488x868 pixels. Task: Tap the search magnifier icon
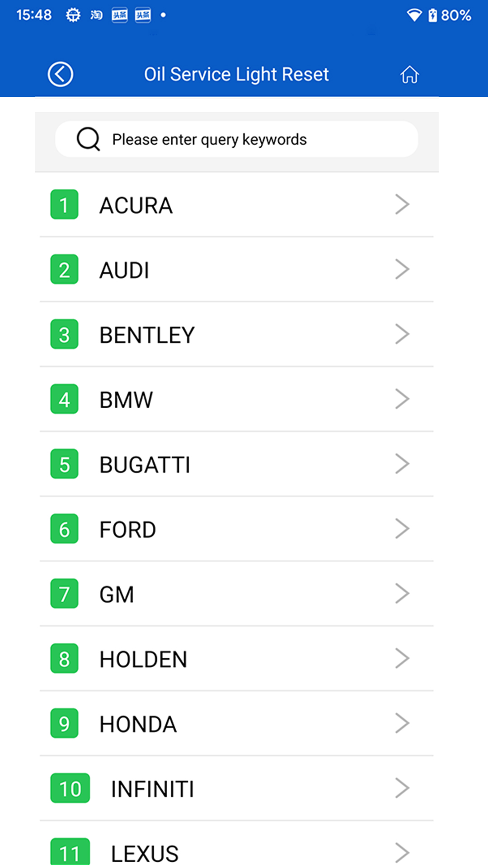(x=88, y=139)
